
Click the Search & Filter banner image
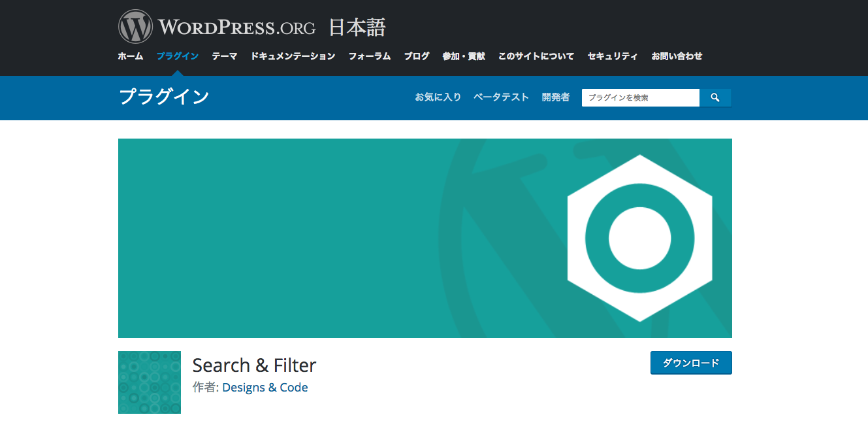tap(425, 238)
